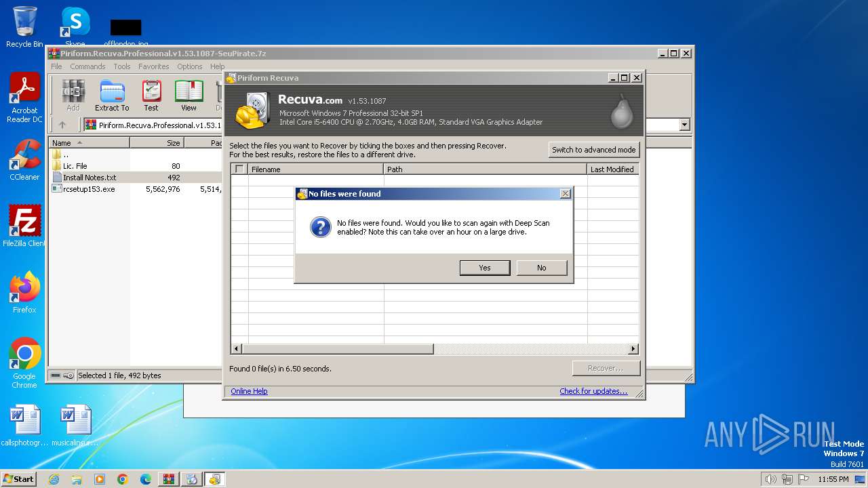Click the taskbar clock showing 11:55 PM
The image size is (868, 488).
coord(833,479)
